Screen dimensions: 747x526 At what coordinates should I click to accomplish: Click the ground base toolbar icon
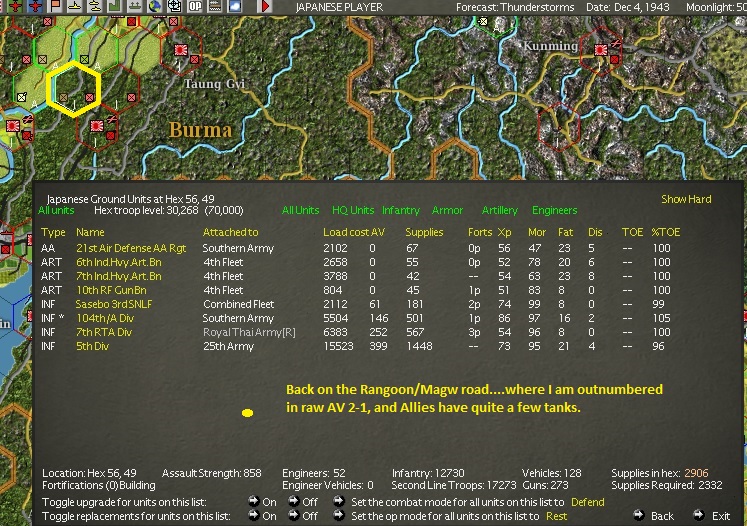135,6
